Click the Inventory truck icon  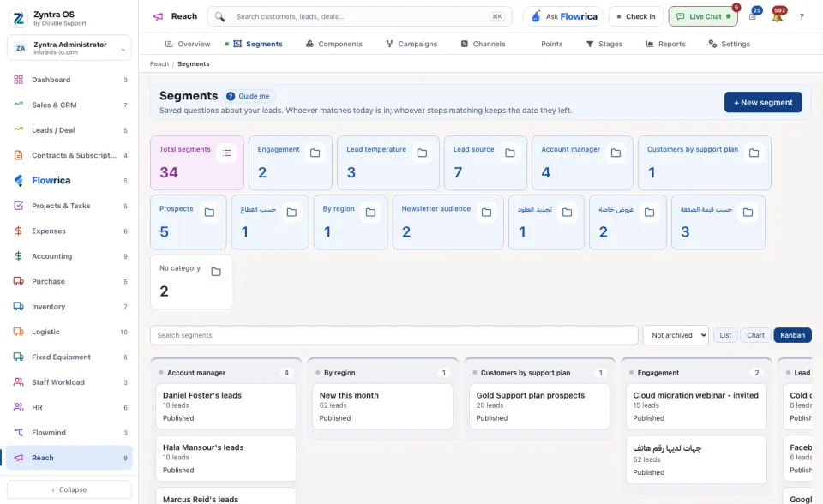[18, 307]
